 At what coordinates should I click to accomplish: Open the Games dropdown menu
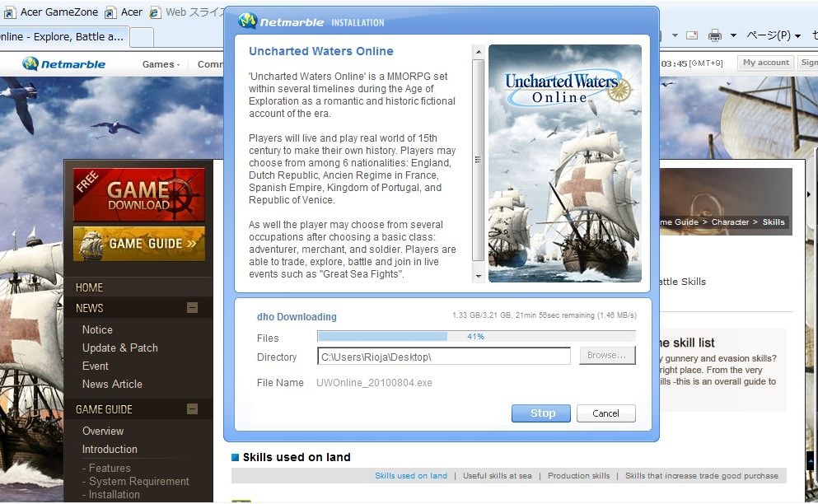161,64
